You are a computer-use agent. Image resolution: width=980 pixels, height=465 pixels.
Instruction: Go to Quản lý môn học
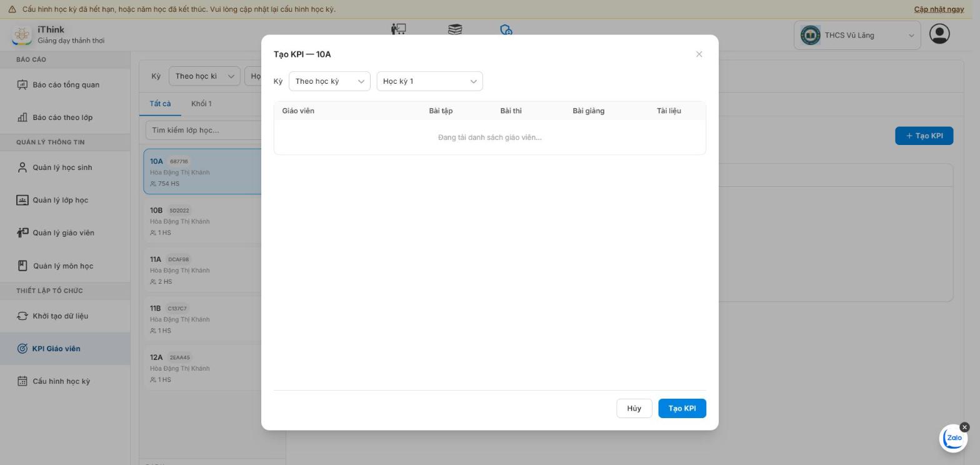tap(65, 266)
